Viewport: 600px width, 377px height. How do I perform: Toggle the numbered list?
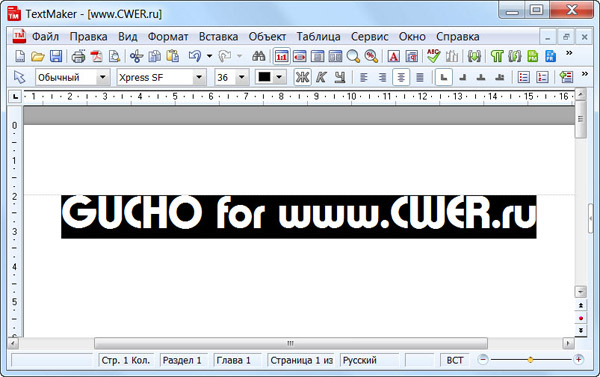(x=542, y=77)
